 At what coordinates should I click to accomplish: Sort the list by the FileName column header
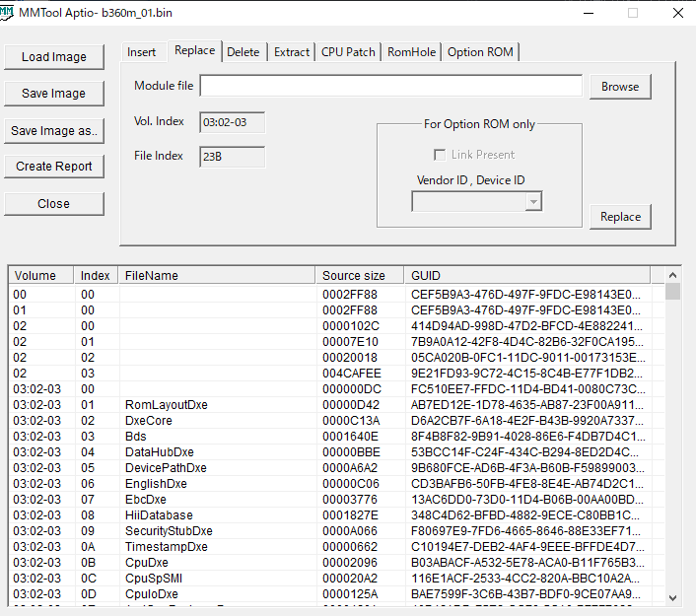point(217,276)
